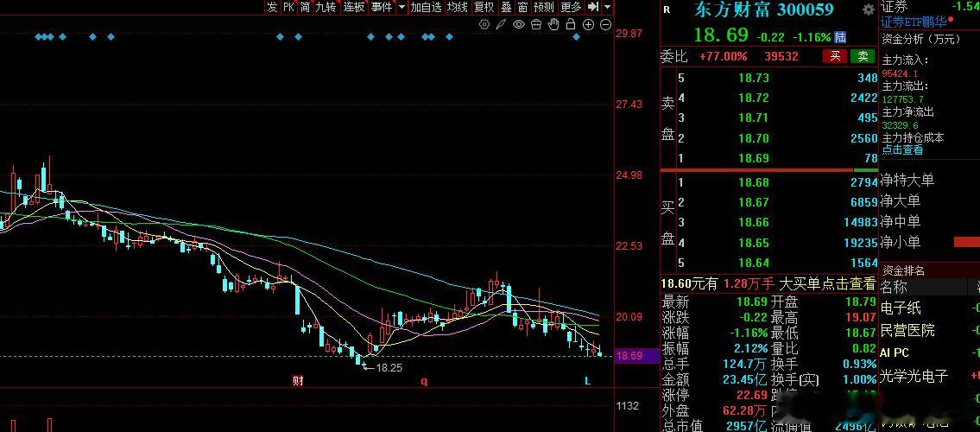Click 加自选 to add watchlist
Image resolution: width=980 pixels, height=432 pixels.
426,7
